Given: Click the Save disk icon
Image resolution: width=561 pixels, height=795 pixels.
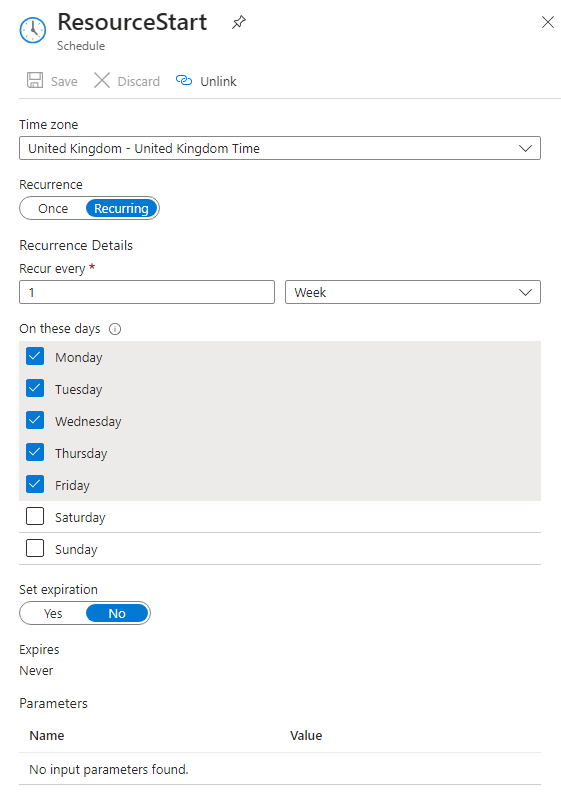Looking at the screenshot, I should (35, 81).
